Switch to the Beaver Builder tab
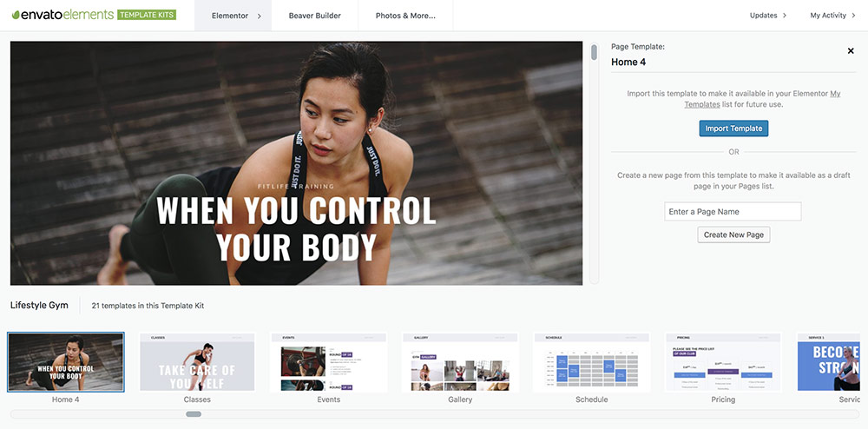 tap(315, 16)
